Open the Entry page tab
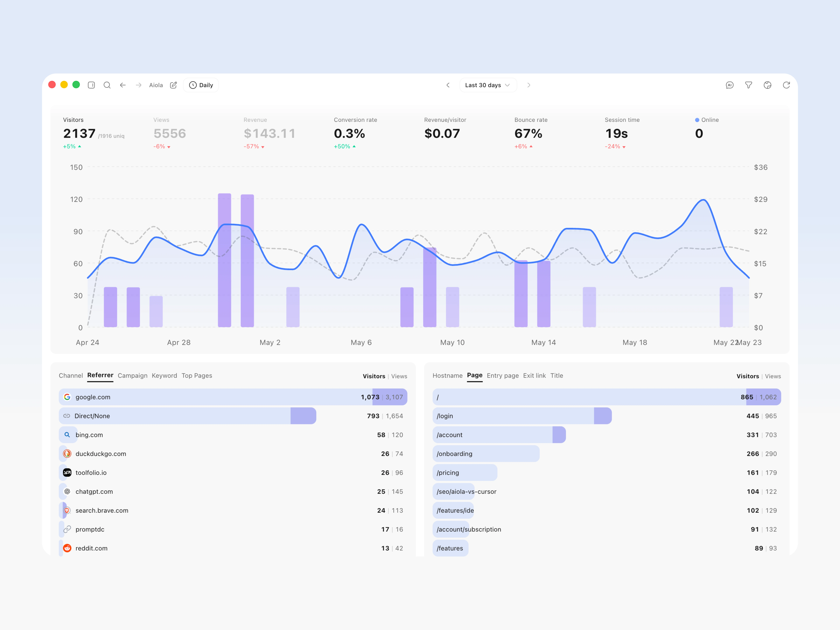The height and width of the screenshot is (630, 840). (503, 376)
